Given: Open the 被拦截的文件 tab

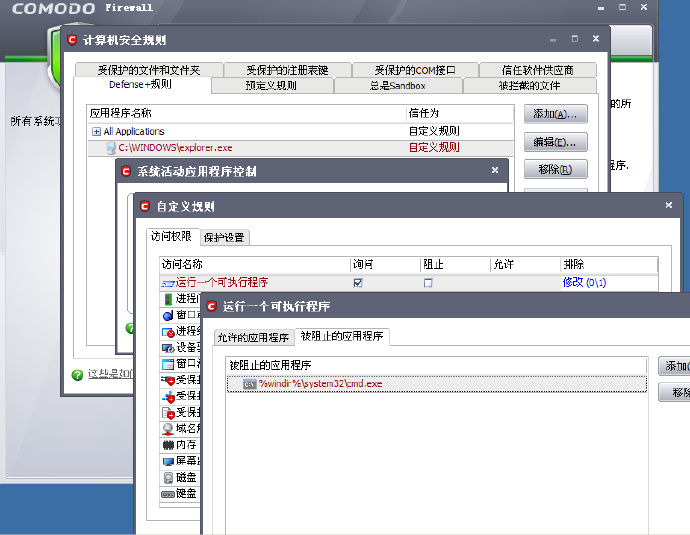Looking at the screenshot, I should [529, 85].
